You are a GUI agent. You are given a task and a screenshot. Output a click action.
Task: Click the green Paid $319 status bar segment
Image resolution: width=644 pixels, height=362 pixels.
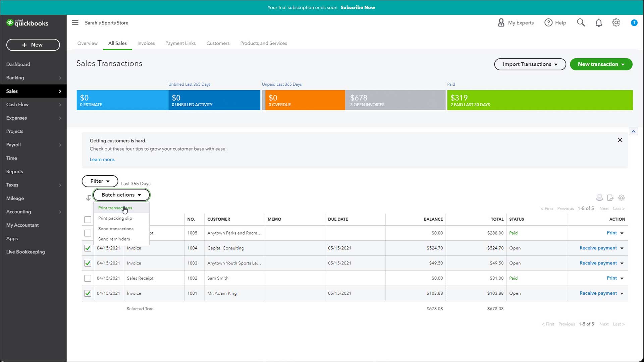point(539,100)
